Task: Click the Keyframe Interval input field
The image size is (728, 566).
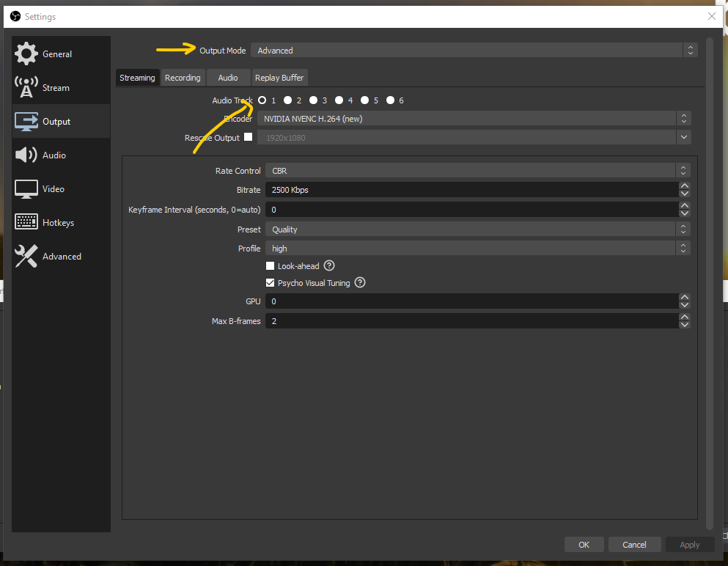Action: click(471, 210)
